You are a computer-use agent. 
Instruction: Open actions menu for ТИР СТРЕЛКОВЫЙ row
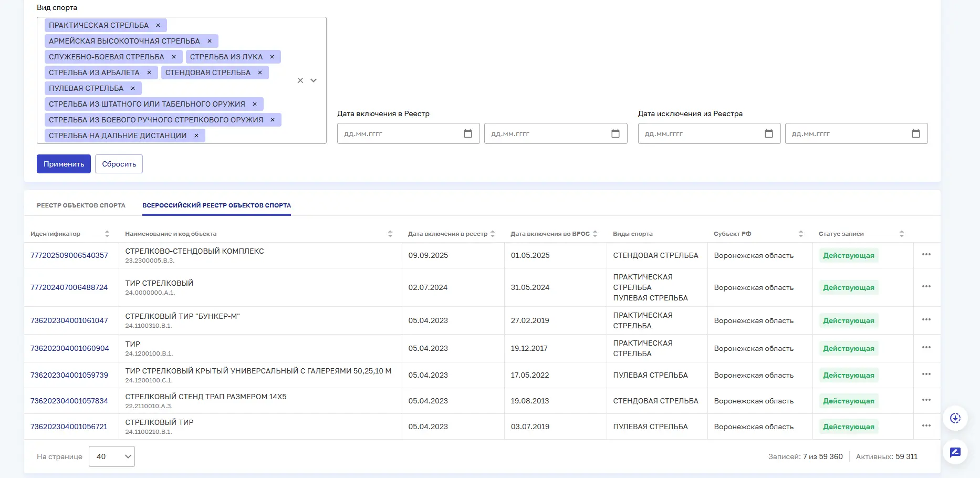tap(926, 286)
